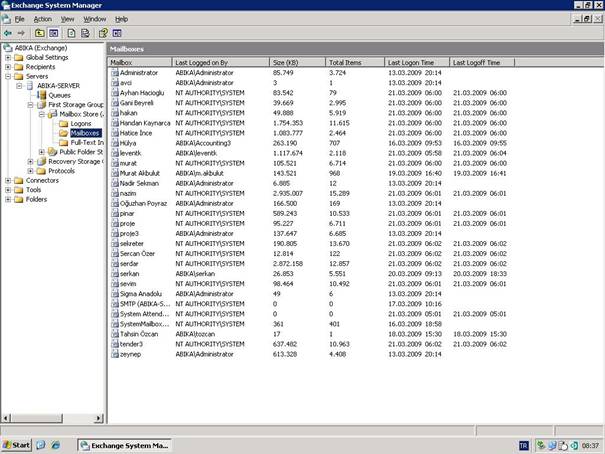Collapse the Mailbox Store node
605x454 pixels.
click(x=41, y=114)
